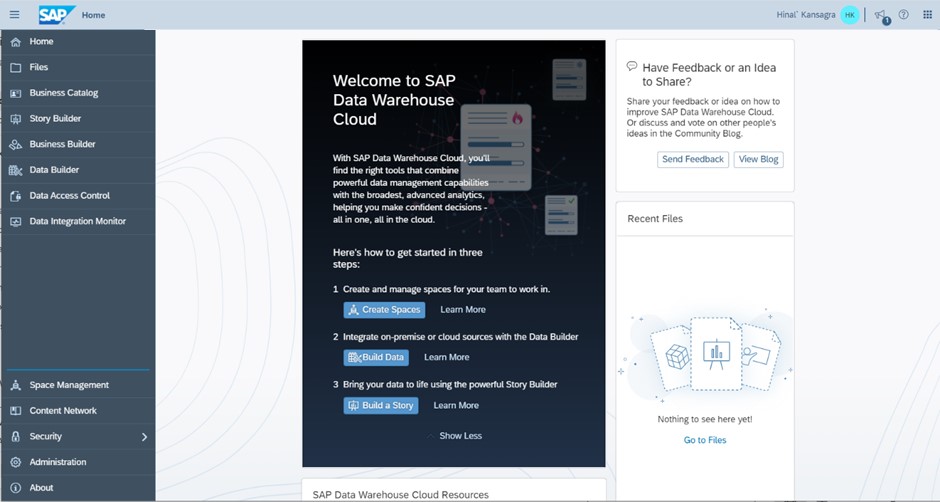The height and width of the screenshot is (502, 940).
Task: Click the Administration gear icon
Action: 15,462
